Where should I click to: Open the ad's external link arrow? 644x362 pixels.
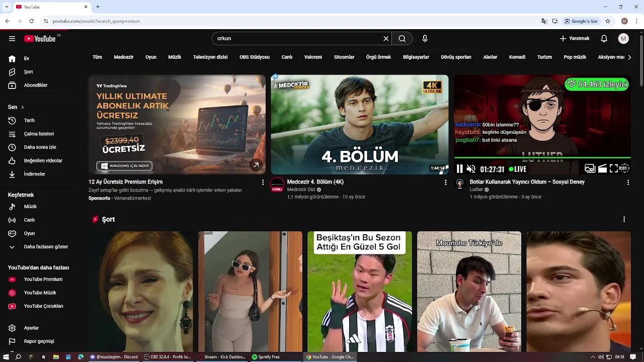pos(256,165)
